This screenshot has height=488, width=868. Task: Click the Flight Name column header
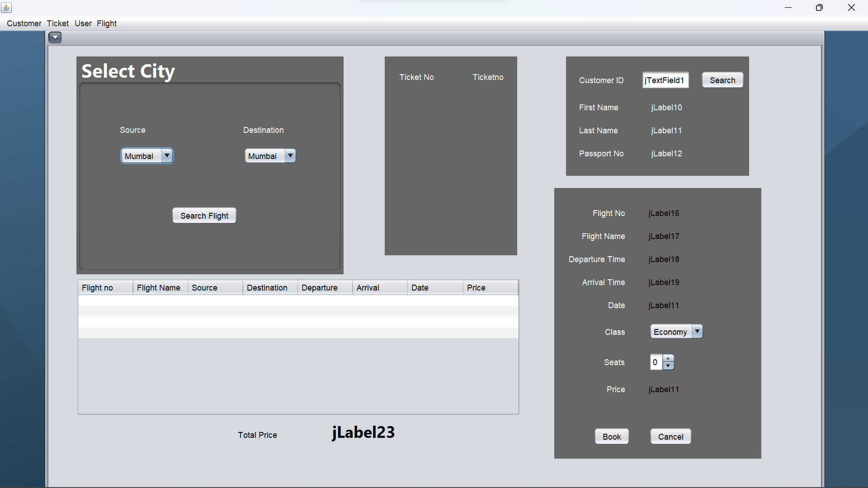[159, 288]
